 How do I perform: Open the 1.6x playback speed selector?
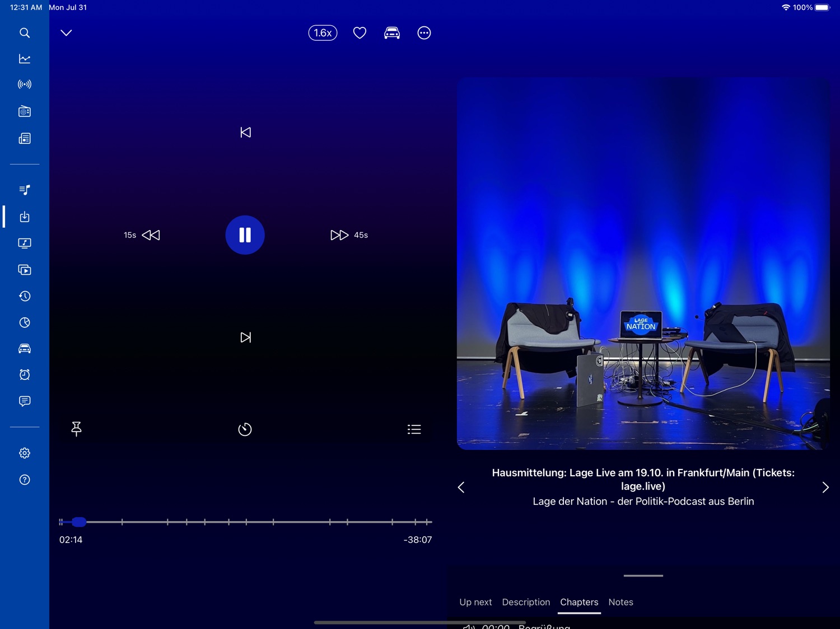point(323,33)
